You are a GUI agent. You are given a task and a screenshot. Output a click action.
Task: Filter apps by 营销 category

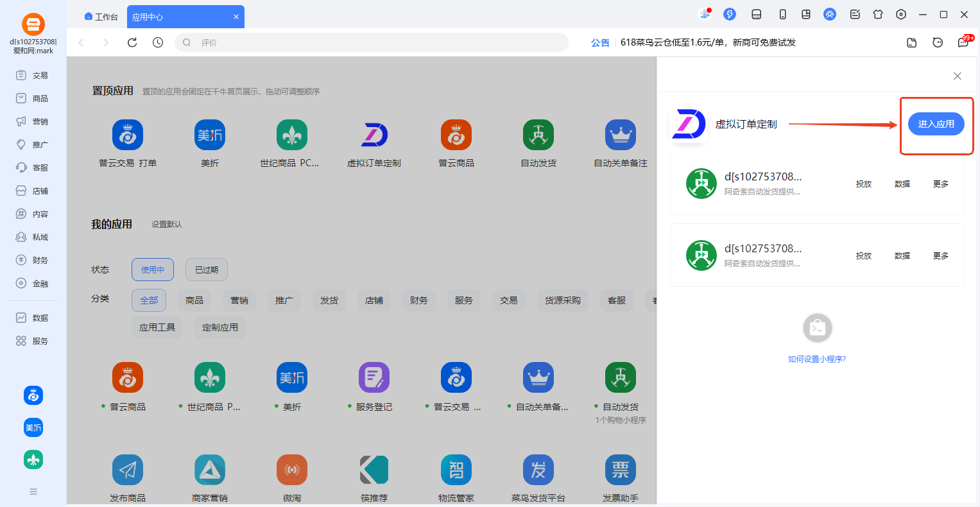(239, 300)
